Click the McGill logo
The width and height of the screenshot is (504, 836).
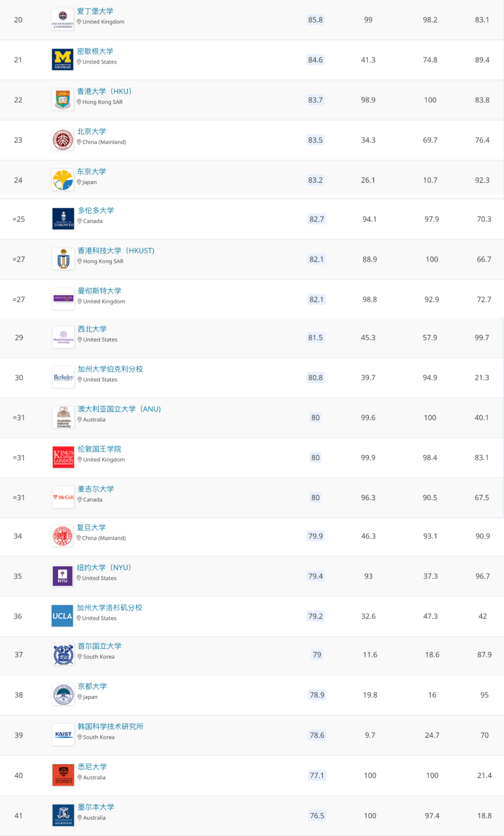(63, 498)
